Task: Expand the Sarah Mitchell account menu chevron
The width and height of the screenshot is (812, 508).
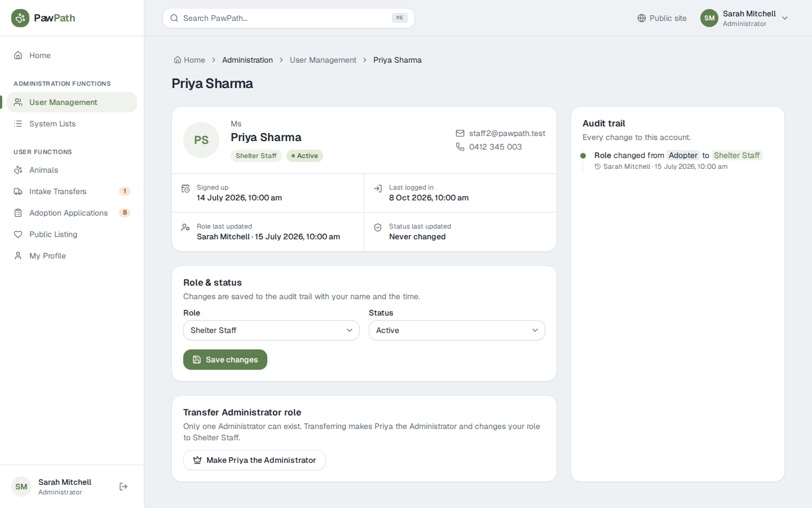Action: (785, 18)
